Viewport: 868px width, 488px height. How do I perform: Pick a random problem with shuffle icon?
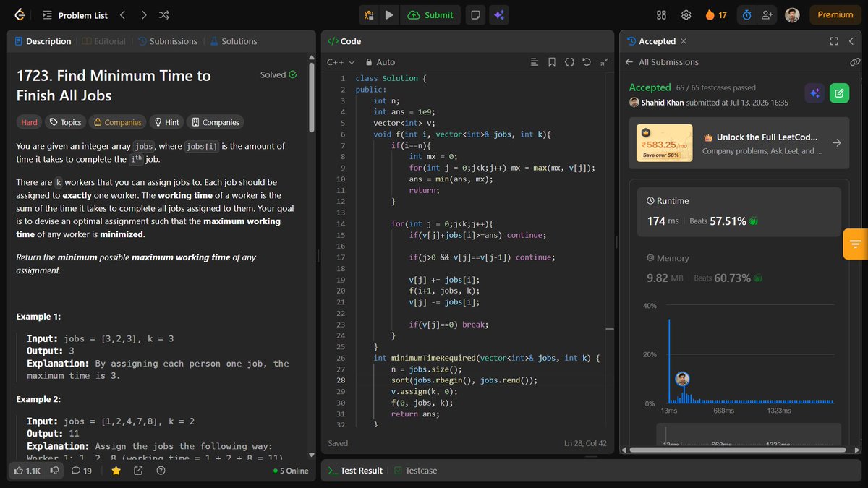(164, 14)
